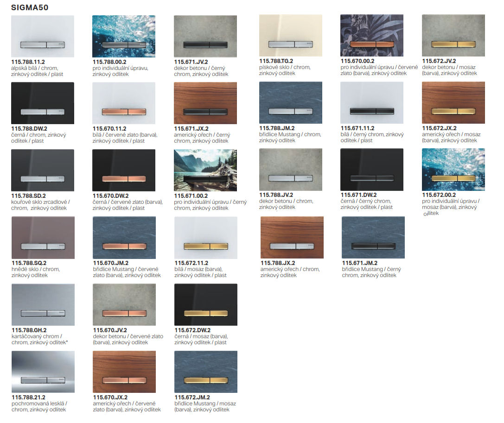Choose the concrete plate with black chrome buttons 115.671.JV.2
Image resolution: width=504 pixels, height=423 pixels.
205,36
